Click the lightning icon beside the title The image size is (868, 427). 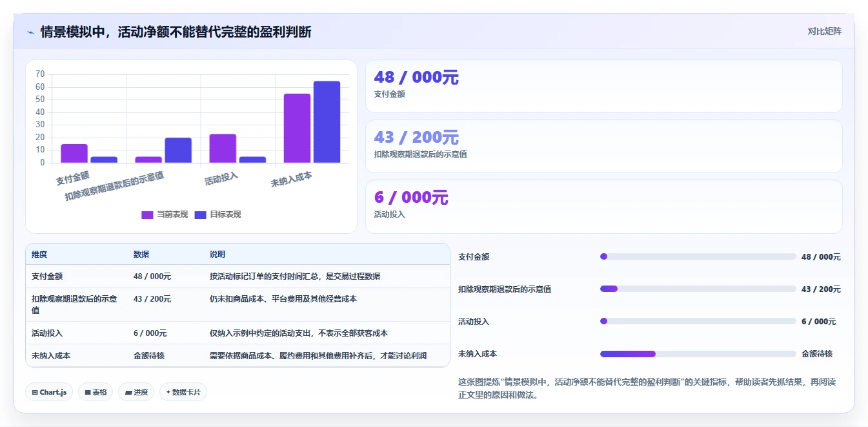31,32
